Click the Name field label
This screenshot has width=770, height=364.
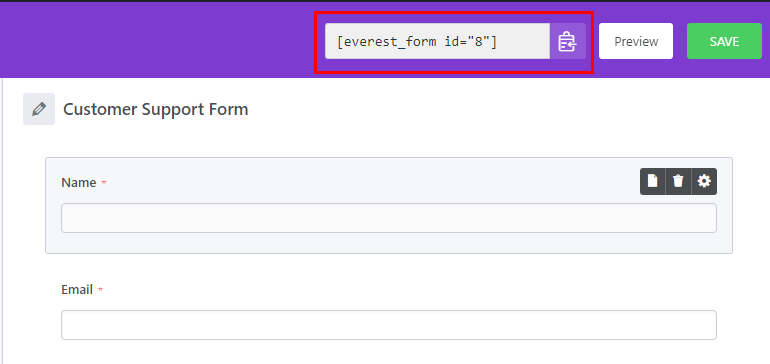point(79,183)
